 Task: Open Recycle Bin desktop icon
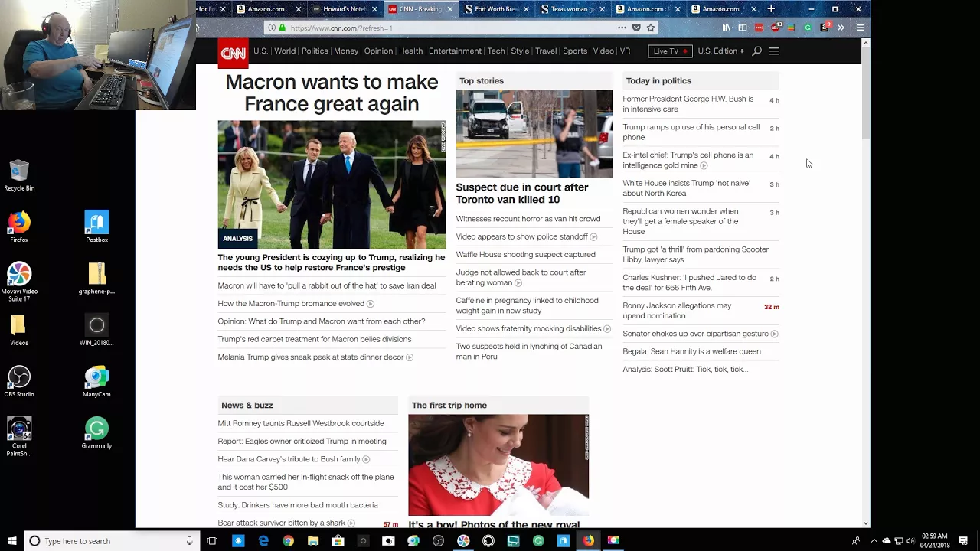coord(19,175)
